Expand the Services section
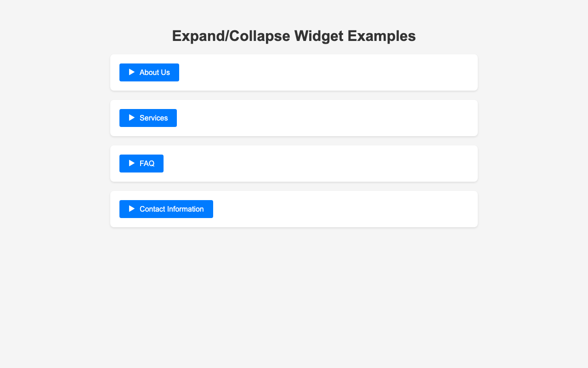 tap(148, 118)
